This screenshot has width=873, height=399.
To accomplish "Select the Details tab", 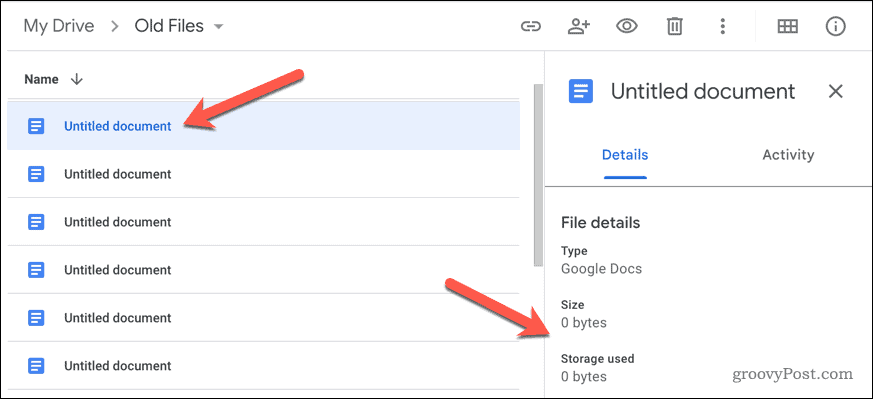I will click(x=625, y=155).
